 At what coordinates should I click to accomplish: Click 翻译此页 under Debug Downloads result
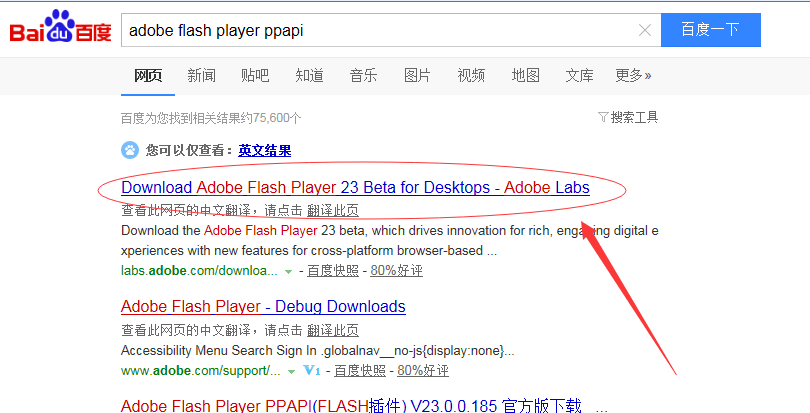coord(333,330)
